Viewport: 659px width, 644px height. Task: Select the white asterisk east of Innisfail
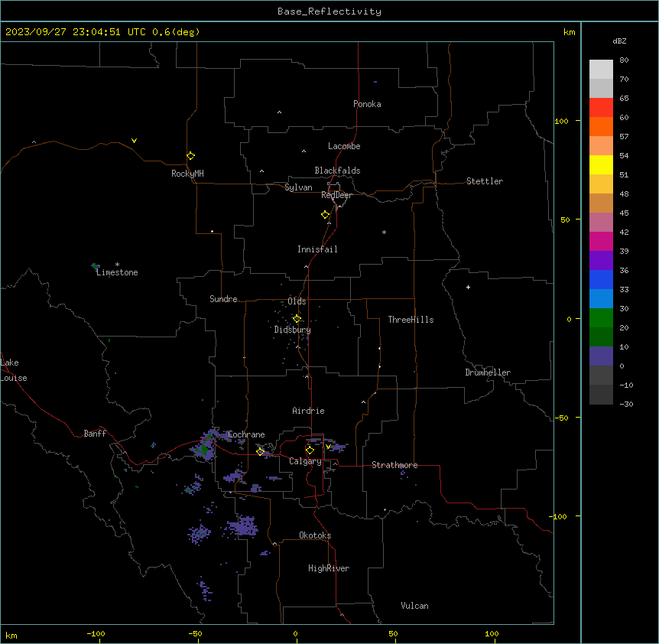[x=384, y=232]
